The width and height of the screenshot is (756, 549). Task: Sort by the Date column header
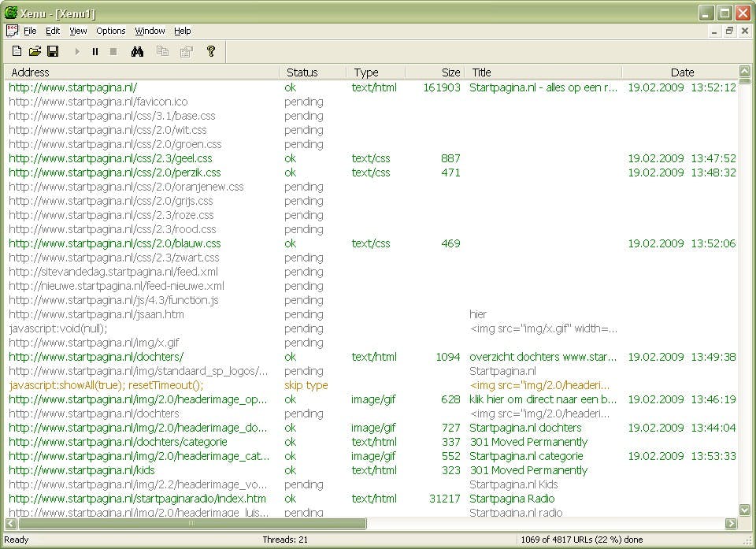pyautogui.click(x=680, y=72)
